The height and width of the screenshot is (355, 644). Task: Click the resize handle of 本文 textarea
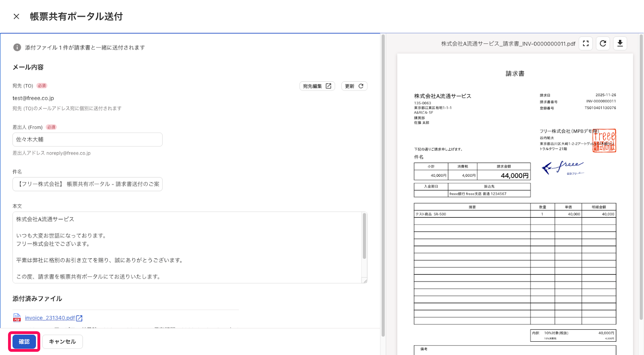[x=365, y=281]
